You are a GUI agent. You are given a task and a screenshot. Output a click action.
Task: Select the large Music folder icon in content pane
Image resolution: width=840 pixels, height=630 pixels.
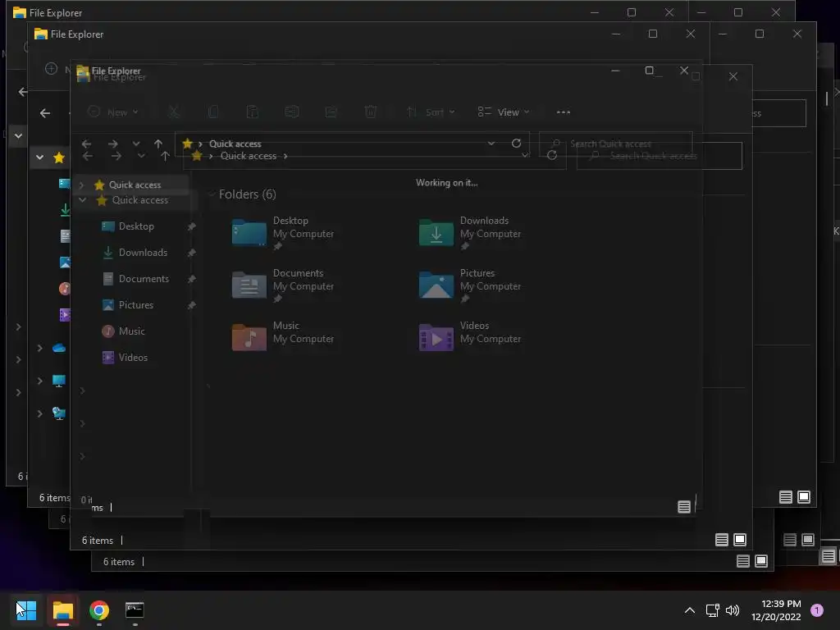coord(249,337)
